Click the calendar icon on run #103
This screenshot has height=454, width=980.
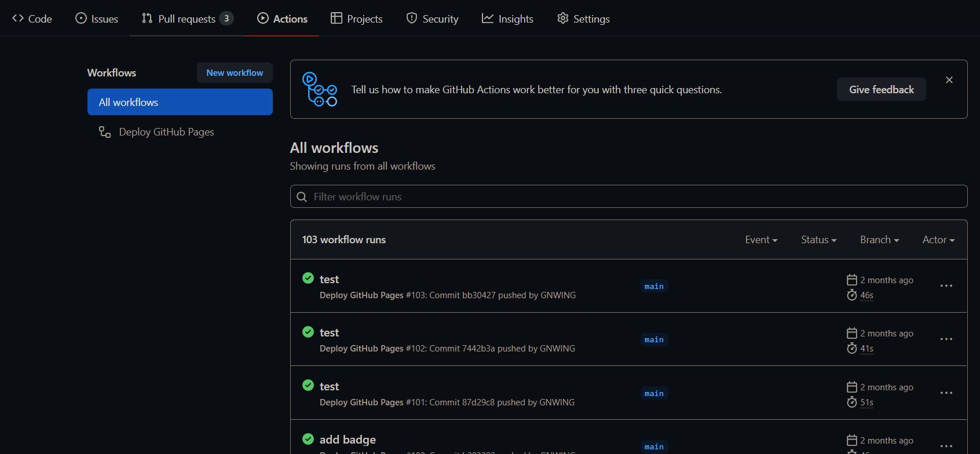[x=851, y=280]
